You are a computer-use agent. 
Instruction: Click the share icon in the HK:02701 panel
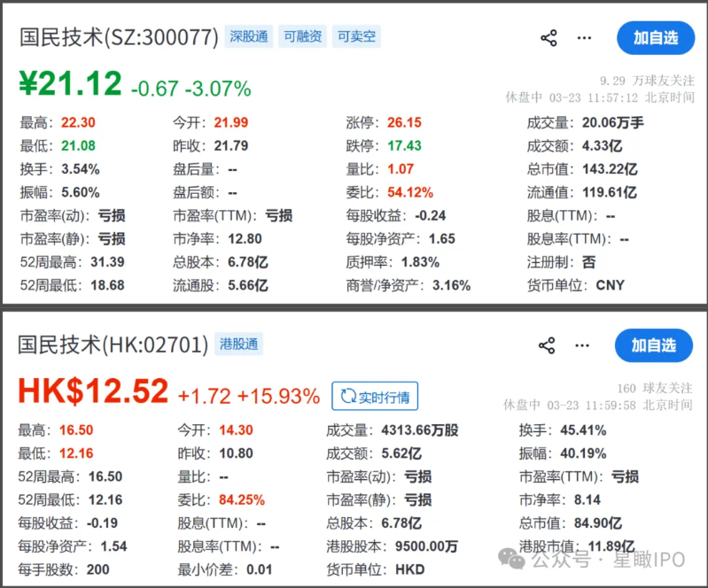pos(547,345)
